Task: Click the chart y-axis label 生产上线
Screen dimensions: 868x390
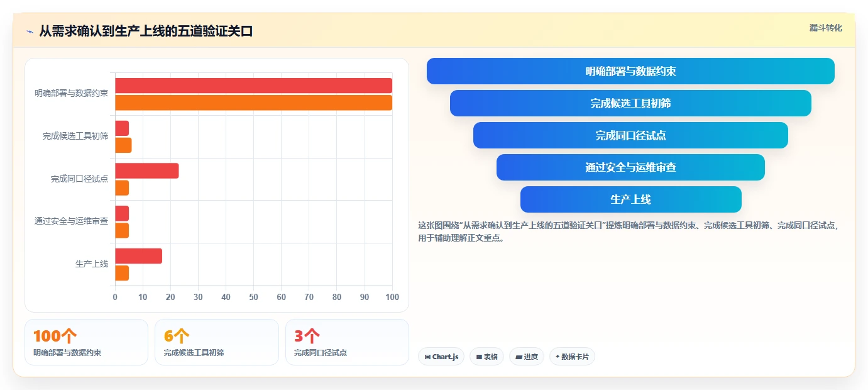Action: (92, 264)
